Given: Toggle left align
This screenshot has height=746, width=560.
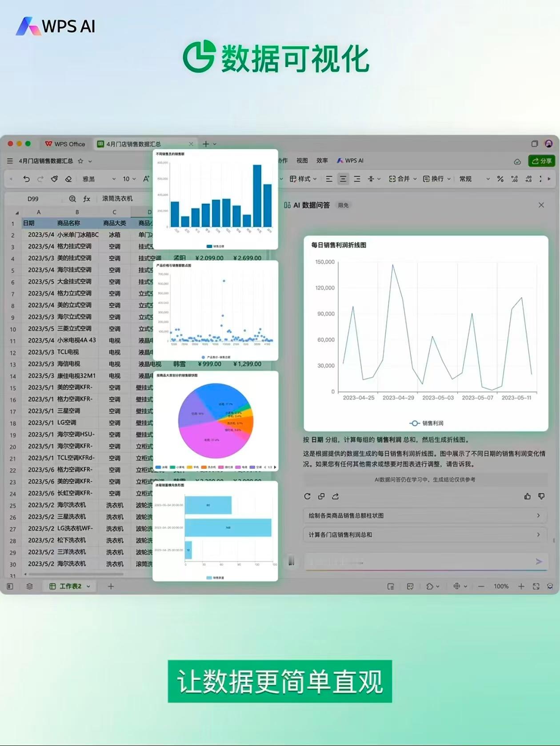Looking at the screenshot, I should 329,179.
